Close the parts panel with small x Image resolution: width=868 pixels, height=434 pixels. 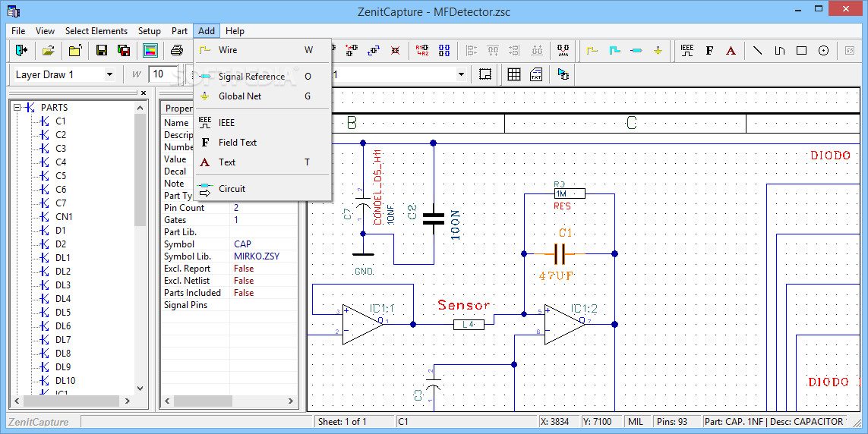coord(144,93)
